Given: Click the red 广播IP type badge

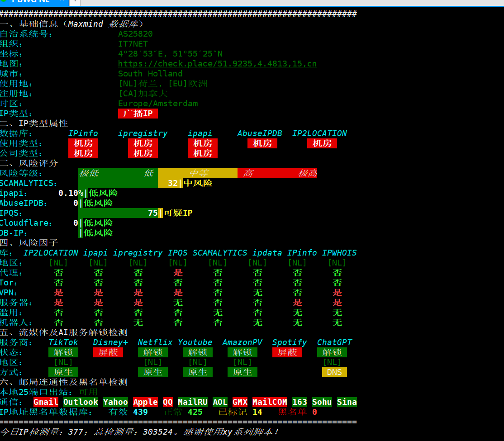Looking at the screenshot, I should click(x=138, y=114).
